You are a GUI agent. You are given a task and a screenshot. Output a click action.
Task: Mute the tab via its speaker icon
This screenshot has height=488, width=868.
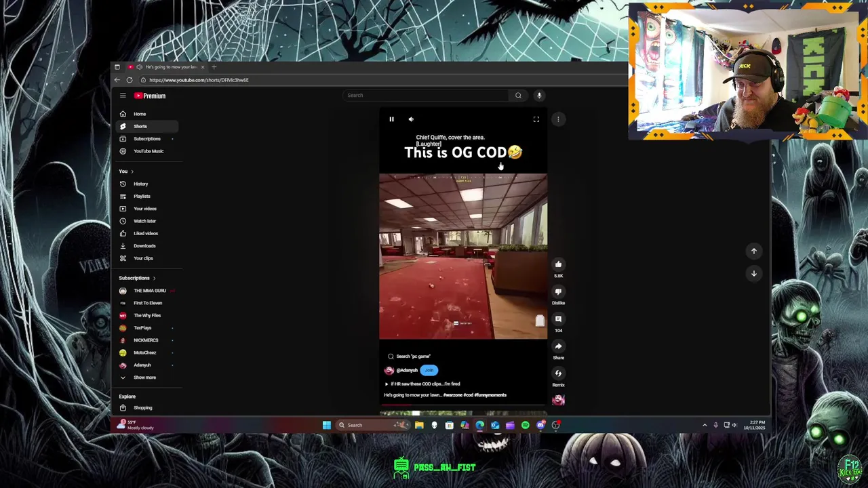click(139, 67)
